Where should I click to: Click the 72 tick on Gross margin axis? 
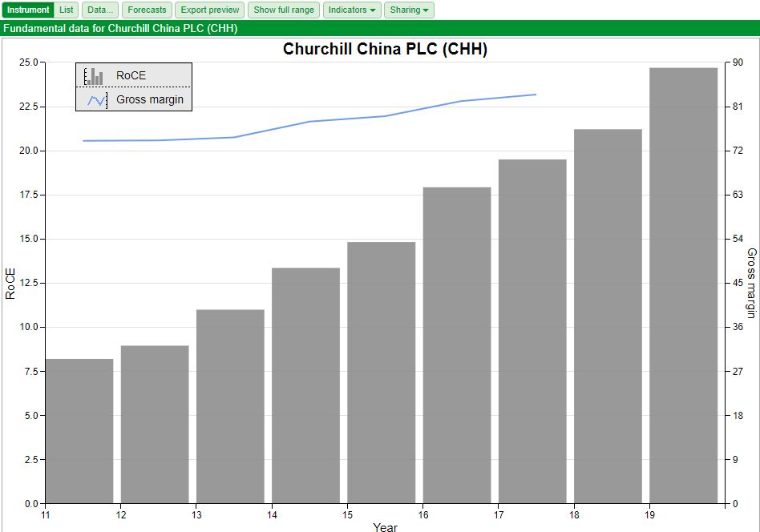[x=738, y=151]
